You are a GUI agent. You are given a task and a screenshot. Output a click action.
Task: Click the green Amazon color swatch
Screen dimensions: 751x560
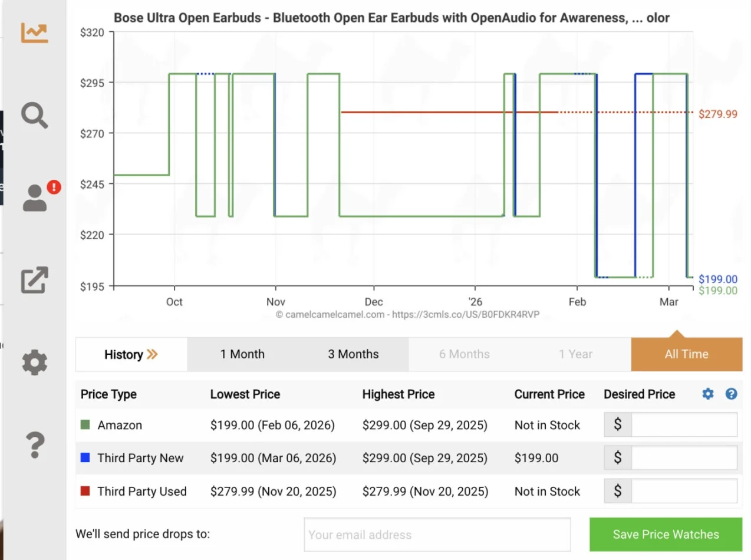point(85,425)
